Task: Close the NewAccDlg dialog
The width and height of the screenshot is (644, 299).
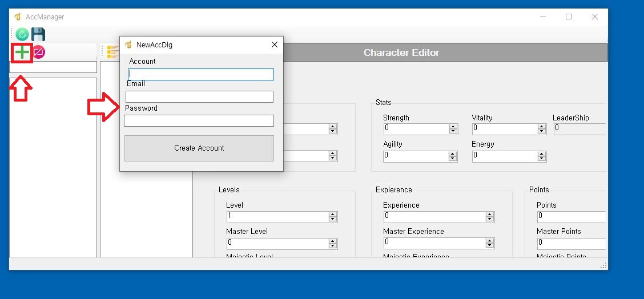Action: pyautogui.click(x=274, y=45)
